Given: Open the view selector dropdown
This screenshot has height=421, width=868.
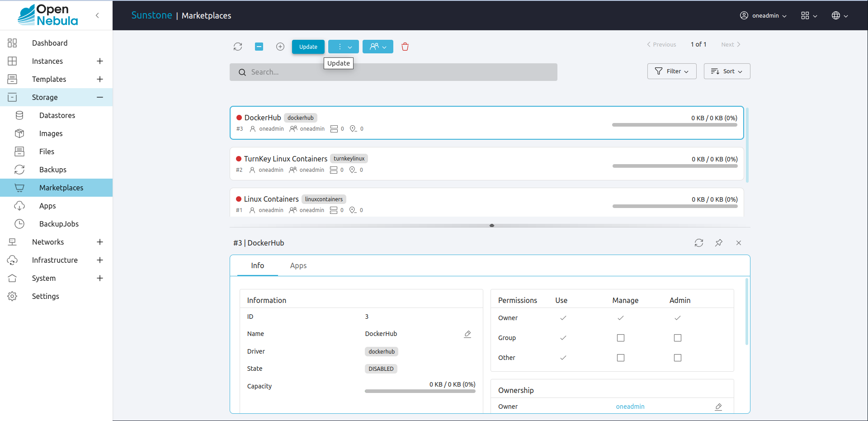Looking at the screenshot, I should point(809,15).
